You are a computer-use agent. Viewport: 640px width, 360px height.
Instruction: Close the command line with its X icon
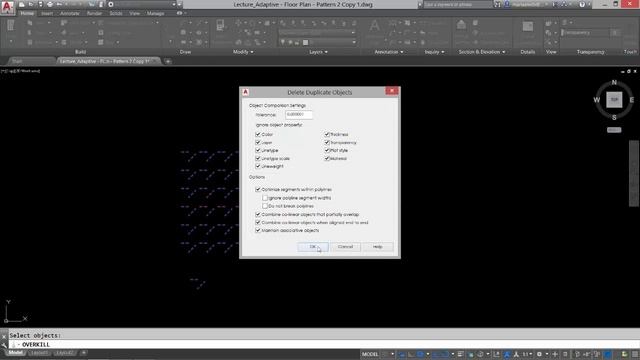pos(4,336)
